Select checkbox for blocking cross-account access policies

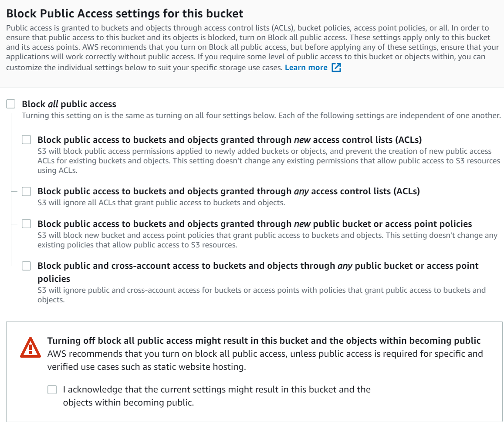27,266
